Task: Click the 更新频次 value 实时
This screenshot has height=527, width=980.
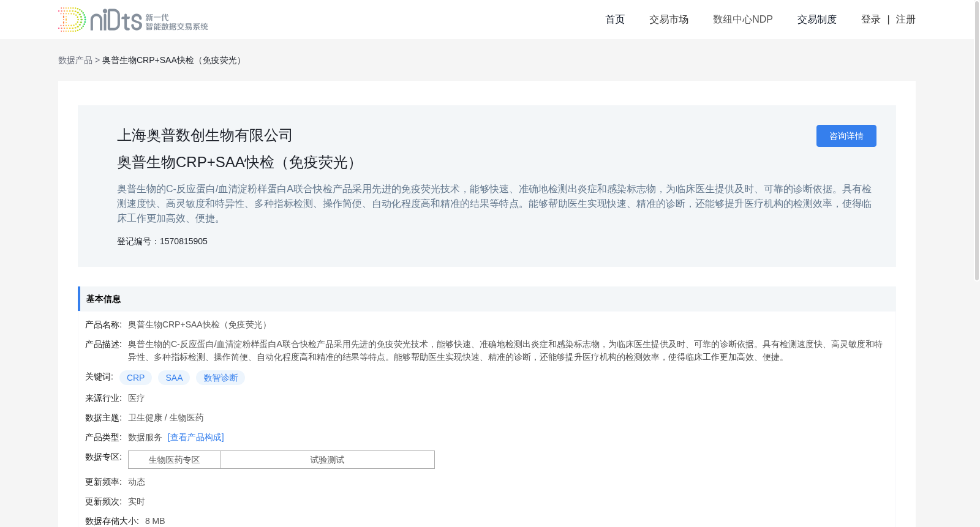Action: point(137,501)
